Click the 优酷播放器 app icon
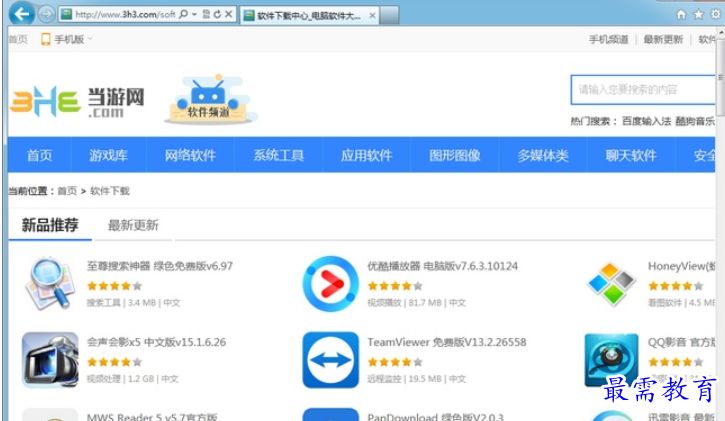This screenshot has height=421, width=725. coord(331,283)
